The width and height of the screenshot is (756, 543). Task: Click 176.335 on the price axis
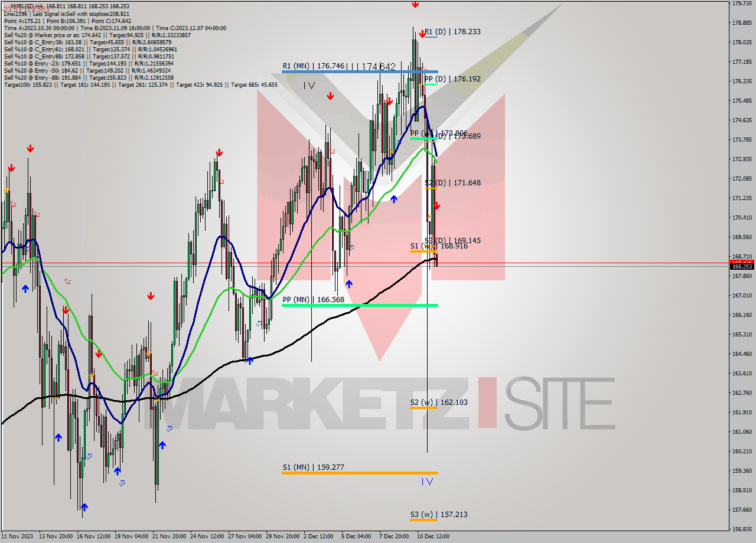pyautogui.click(x=742, y=81)
